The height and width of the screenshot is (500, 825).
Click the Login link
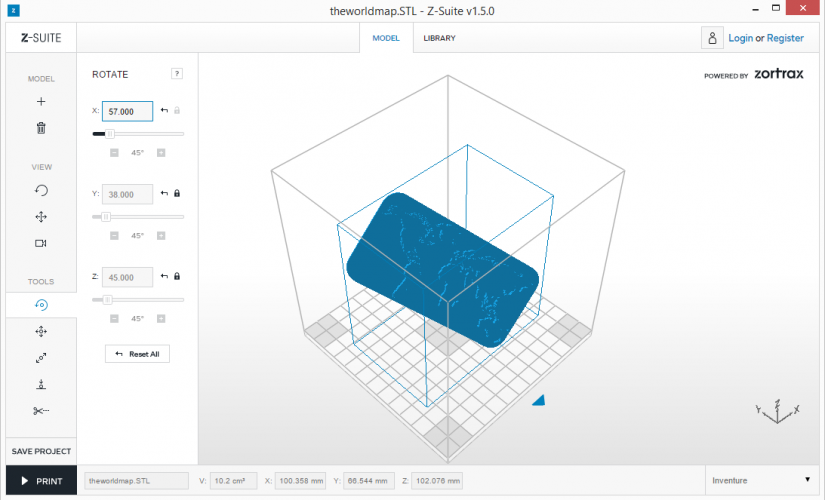[740, 38]
